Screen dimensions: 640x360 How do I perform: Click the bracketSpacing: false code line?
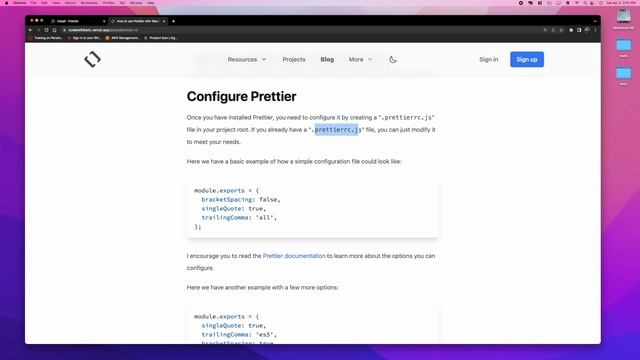point(241,200)
